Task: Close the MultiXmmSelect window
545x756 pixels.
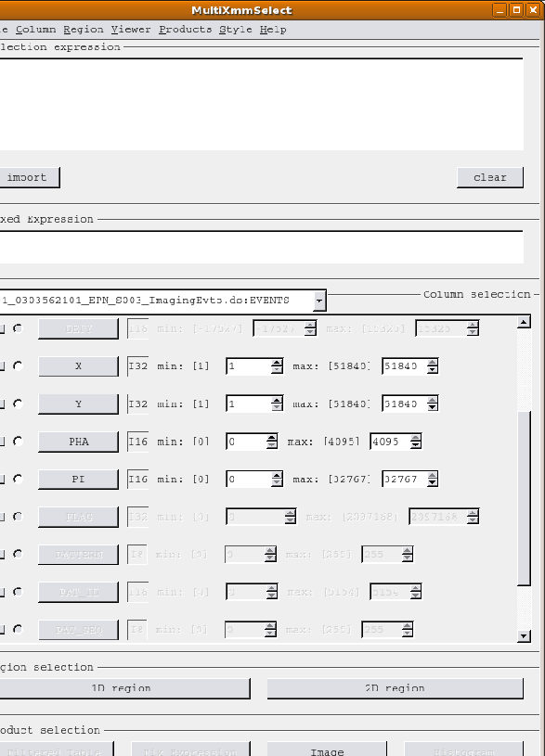Action: coord(533,9)
